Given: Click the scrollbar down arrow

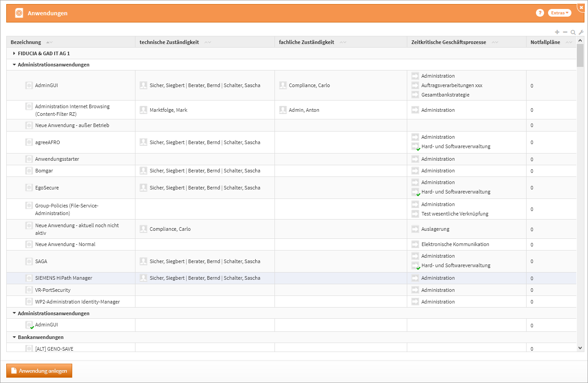Looking at the screenshot, I should click(x=580, y=348).
